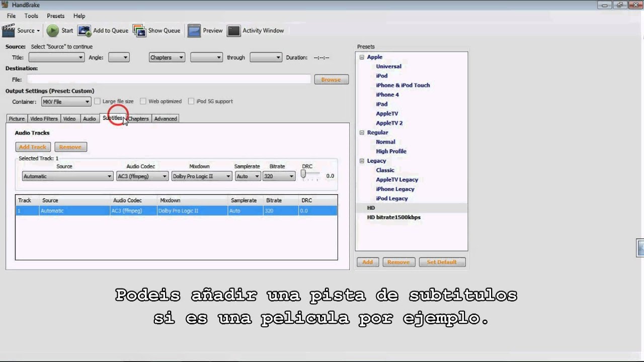
Task: Switch to the Picture tab
Action: click(x=17, y=119)
